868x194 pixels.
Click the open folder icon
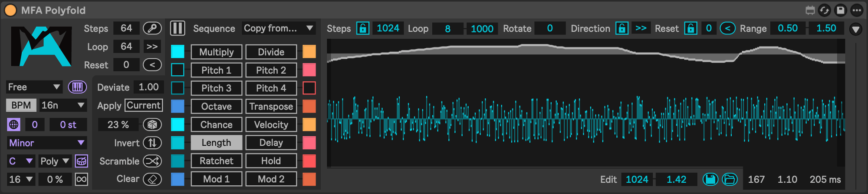pyautogui.click(x=730, y=179)
